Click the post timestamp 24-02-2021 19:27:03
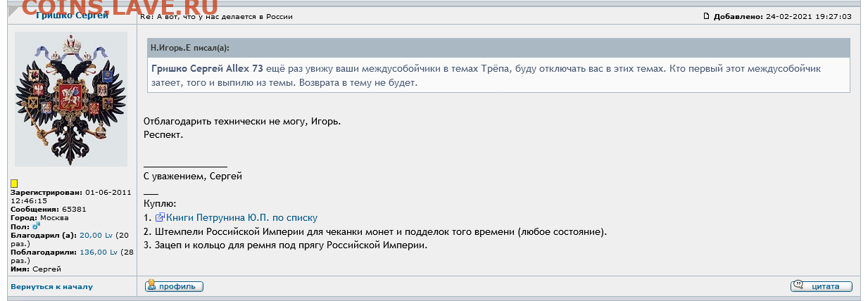Viewport: 868px width, 301px height. pyautogui.click(x=808, y=16)
